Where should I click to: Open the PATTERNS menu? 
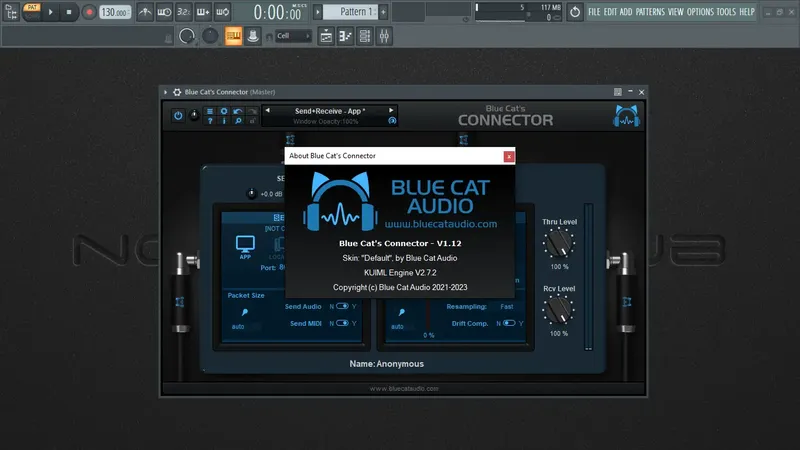click(x=650, y=12)
